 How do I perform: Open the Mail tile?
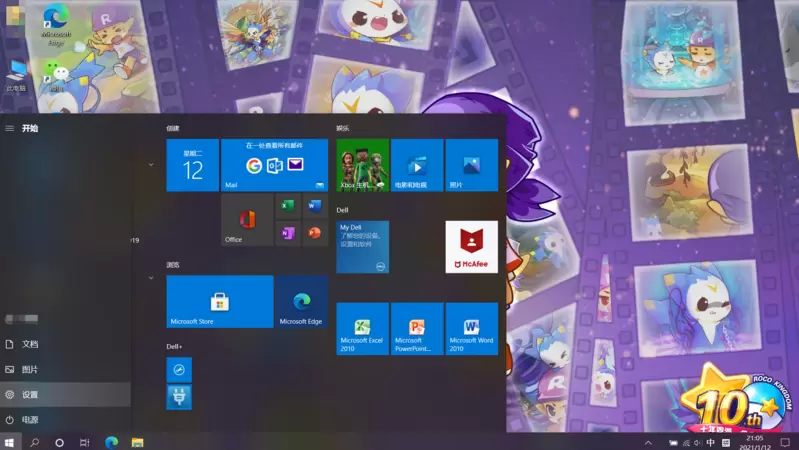pos(275,165)
